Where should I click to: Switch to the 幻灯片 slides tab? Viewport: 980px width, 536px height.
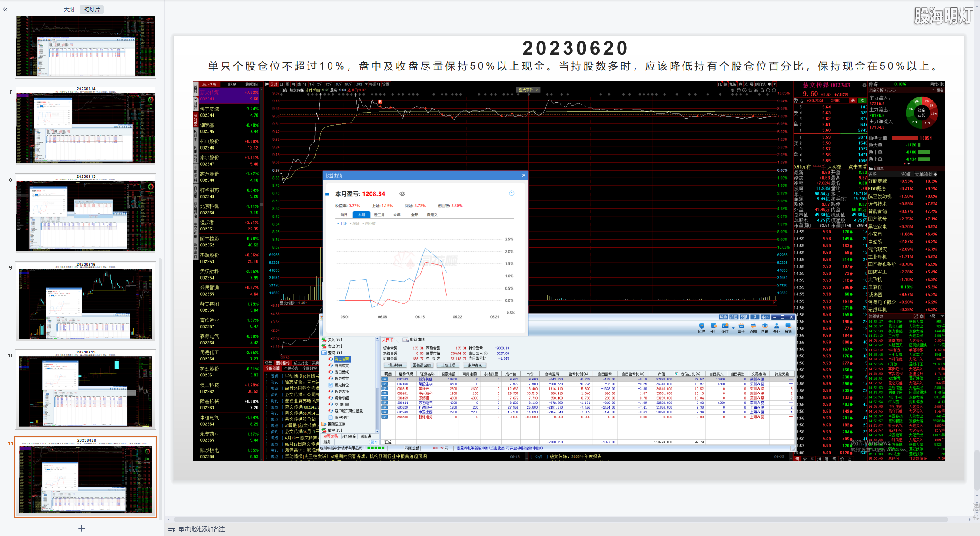tap(92, 9)
